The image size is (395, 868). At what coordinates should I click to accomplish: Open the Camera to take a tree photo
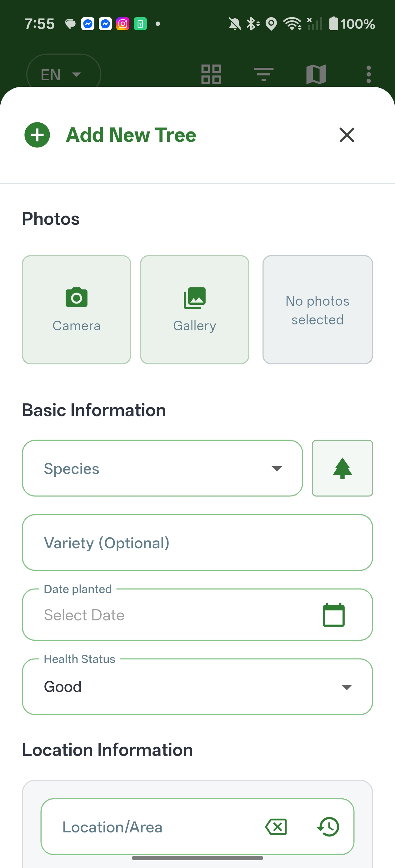[x=76, y=309]
